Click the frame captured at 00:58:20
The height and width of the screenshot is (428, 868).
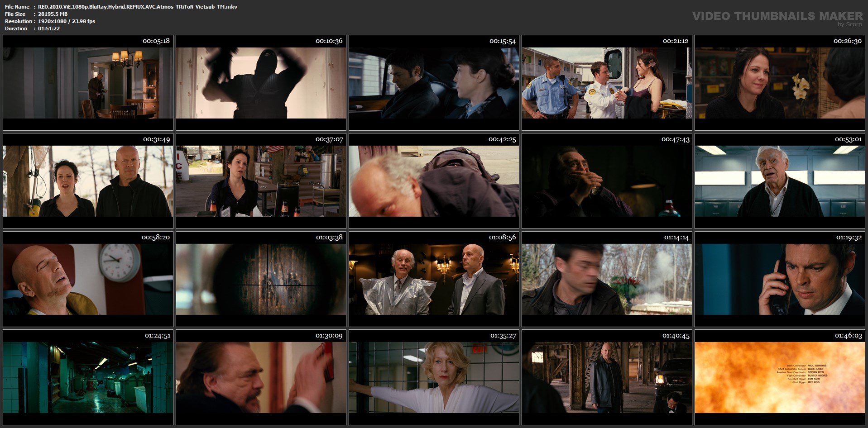pyautogui.click(x=88, y=279)
